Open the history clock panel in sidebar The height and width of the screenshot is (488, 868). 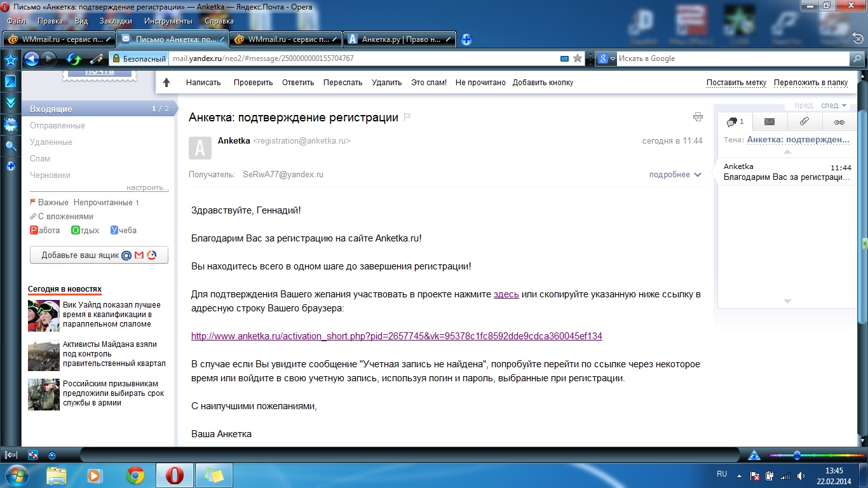pyautogui.click(x=11, y=125)
